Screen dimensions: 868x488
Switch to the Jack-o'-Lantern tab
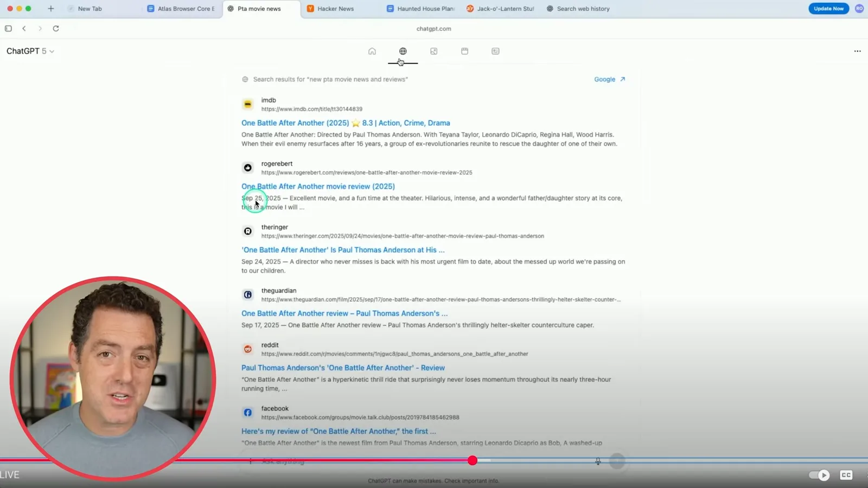tap(500, 9)
